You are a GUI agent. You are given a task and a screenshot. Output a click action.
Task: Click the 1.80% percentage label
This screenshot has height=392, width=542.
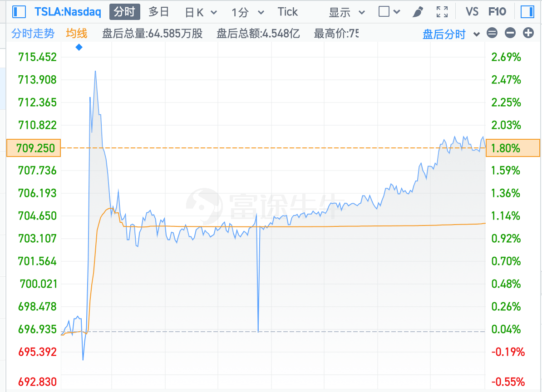click(x=513, y=148)
